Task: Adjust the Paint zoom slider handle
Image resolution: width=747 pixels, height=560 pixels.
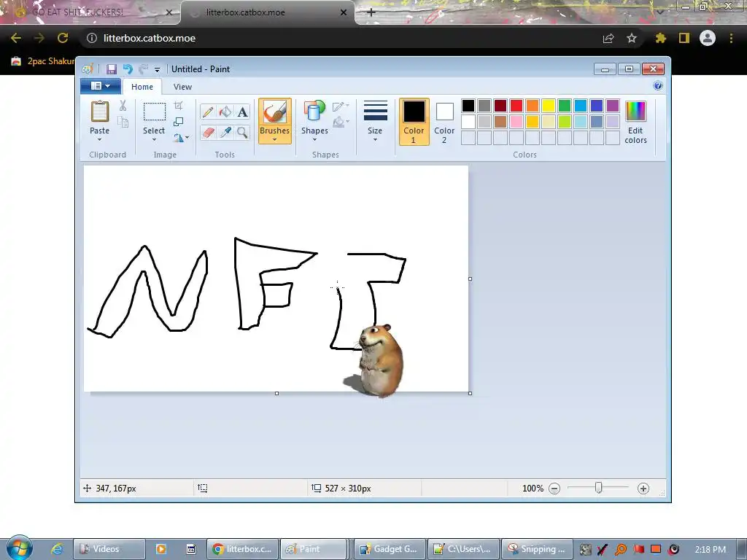Action: [x=599, y=488]
